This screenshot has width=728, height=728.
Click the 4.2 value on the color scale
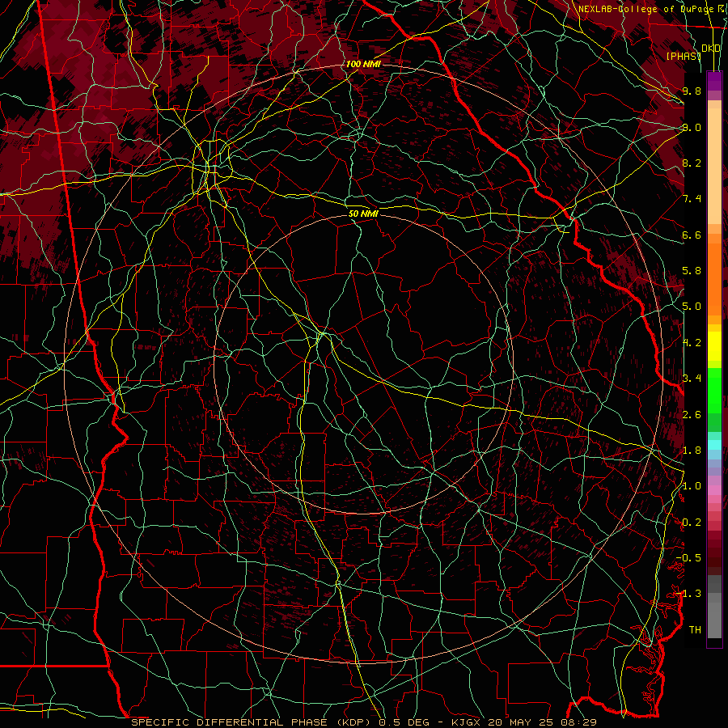692,343
